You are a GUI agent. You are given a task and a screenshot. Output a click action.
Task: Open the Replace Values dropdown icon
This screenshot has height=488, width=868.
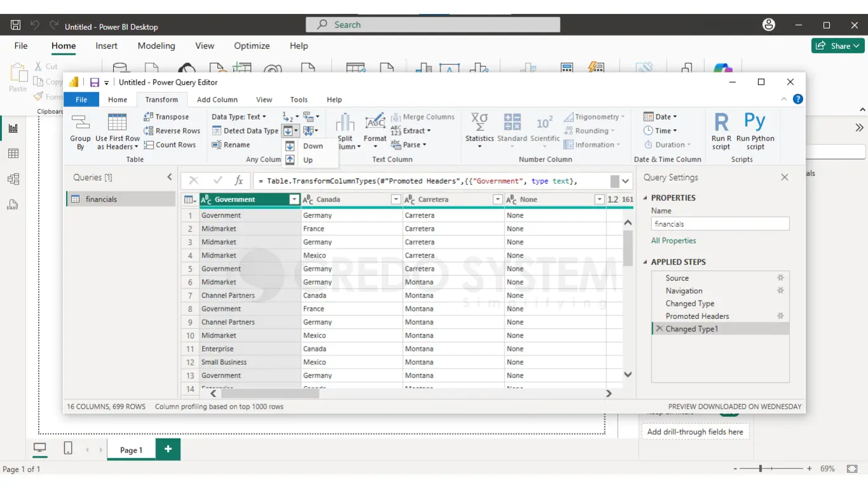point(291,117)
